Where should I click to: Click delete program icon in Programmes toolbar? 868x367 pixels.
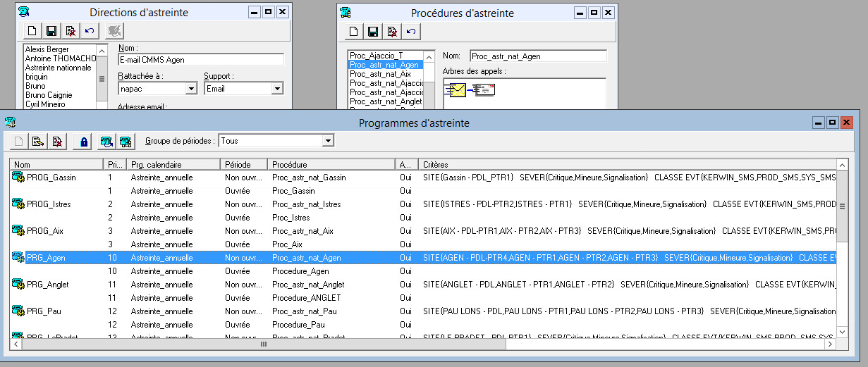(57, 142)
